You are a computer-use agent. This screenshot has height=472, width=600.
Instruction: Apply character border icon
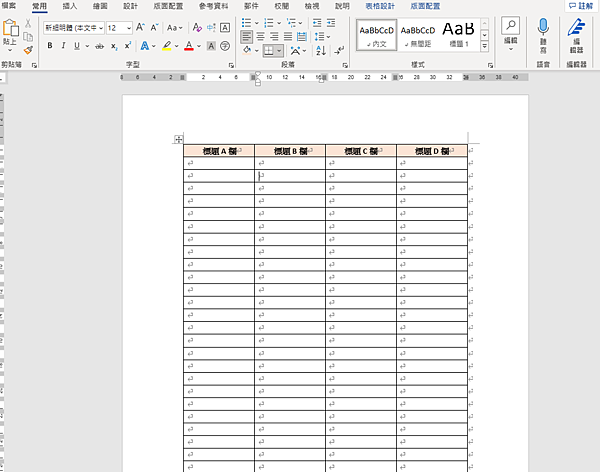225,28
